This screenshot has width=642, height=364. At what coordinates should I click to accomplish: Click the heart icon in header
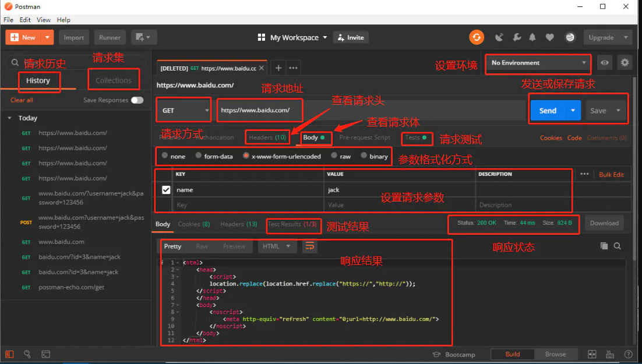click(x=550, y=37)
